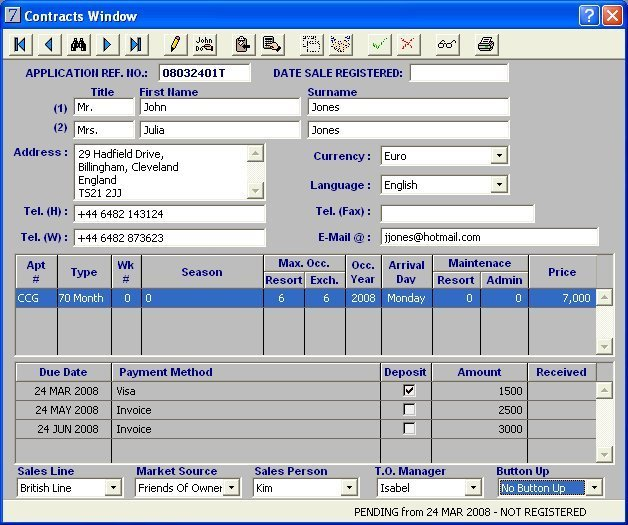This screenshot has width=628, height=525.
Task: Select the 7,000 price cell
Action: click(x=562, y=298)
